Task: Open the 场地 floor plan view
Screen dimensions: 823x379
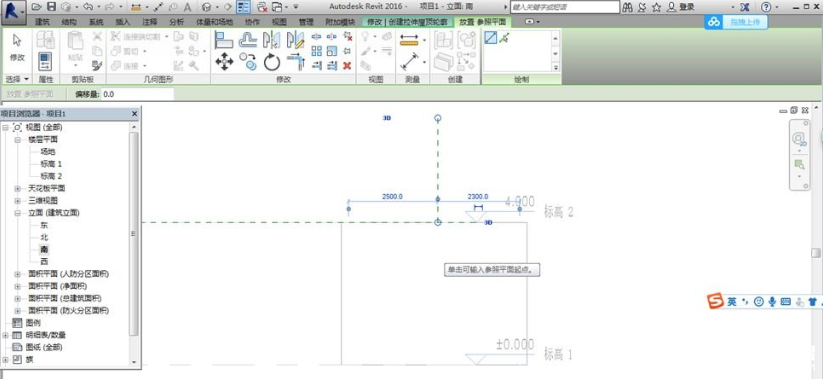Action: (x=48, y=151)
